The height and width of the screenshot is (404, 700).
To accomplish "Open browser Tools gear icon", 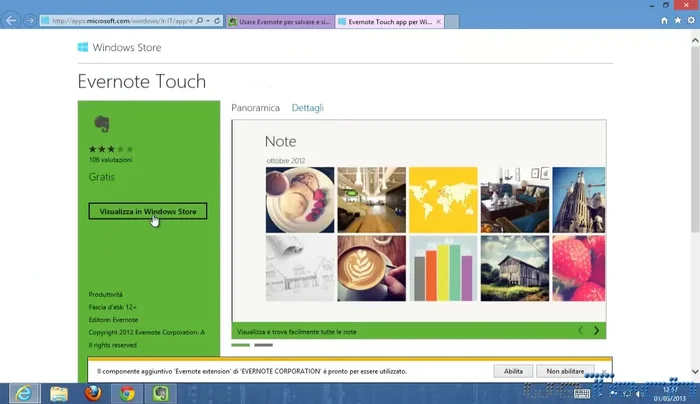I will click(691, 21).
